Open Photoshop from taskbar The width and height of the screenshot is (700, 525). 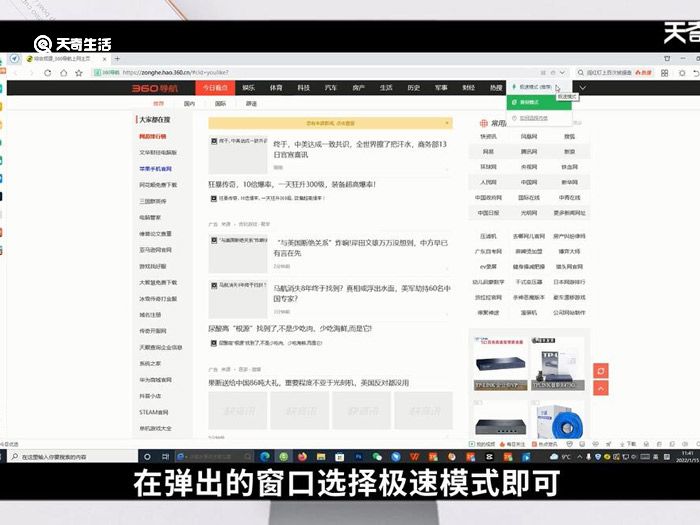click(358, 456)
